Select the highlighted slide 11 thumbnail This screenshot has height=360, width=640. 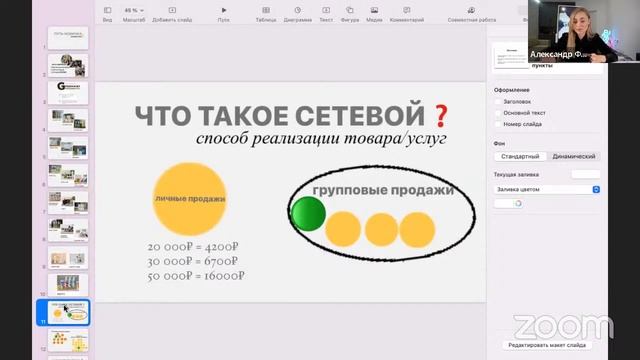tap(68, 313)
